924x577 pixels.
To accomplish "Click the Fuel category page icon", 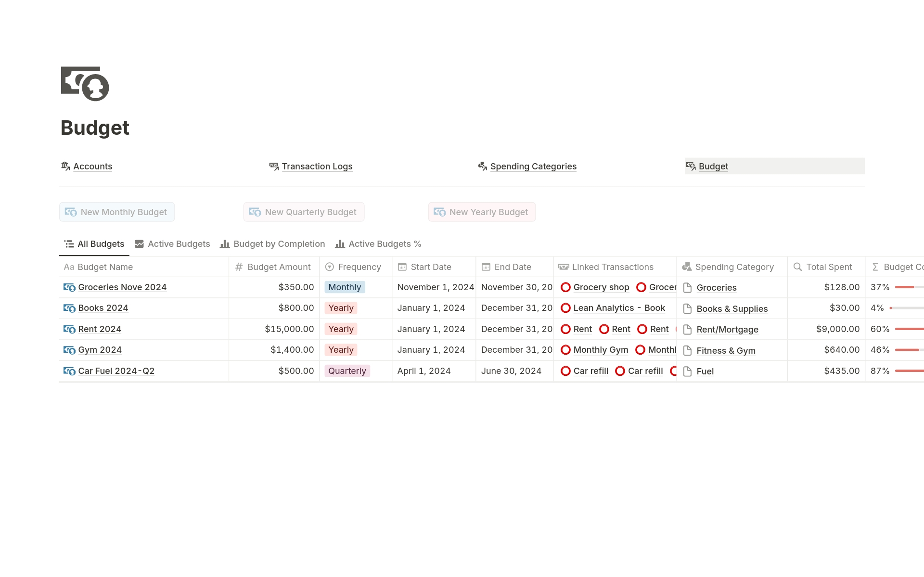I will (687, 372).
